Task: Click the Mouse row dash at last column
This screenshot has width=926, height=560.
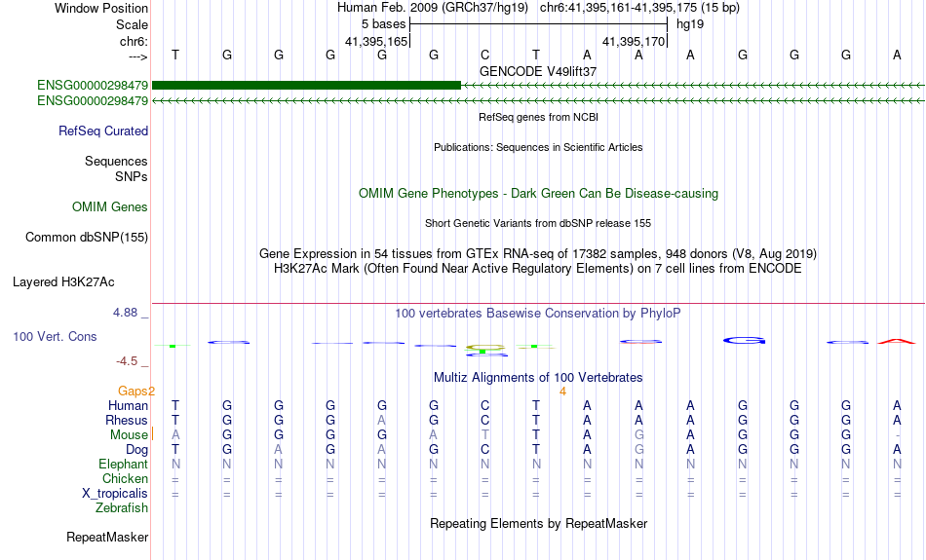Action: tap(897, 435)
